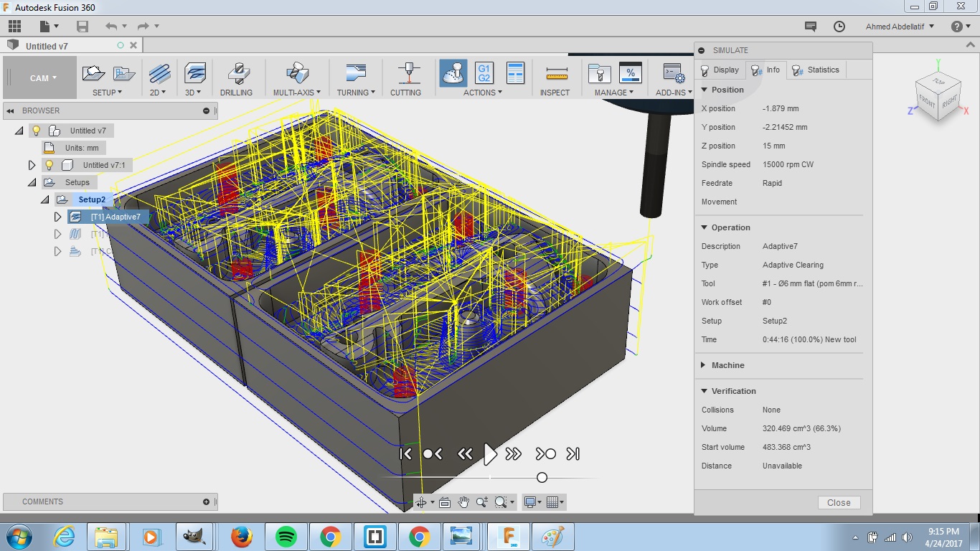Open the Multi-Axis toolpath icon
The width and height of the screenshot is (980, 551).
[x=296, y=73]
